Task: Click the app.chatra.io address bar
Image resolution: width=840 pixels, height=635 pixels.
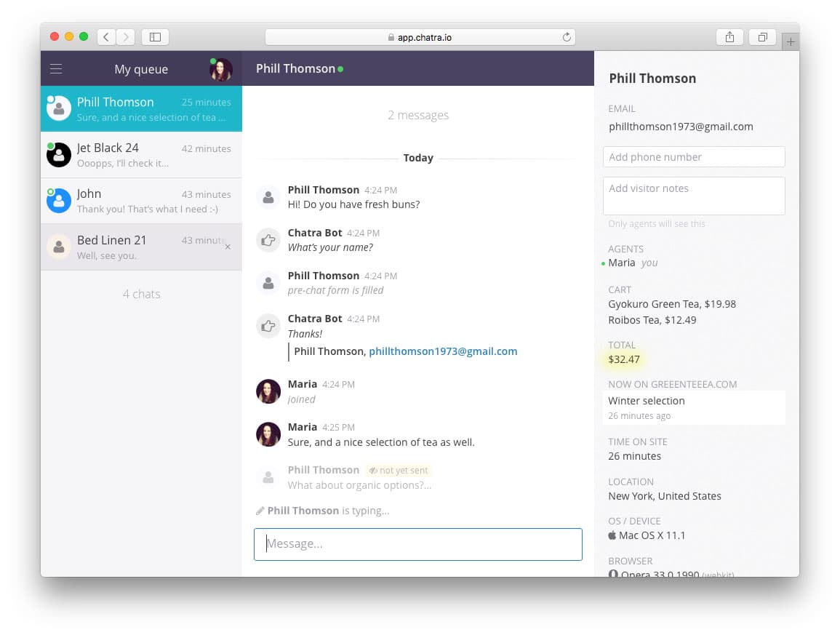Action: click(420, 37)
